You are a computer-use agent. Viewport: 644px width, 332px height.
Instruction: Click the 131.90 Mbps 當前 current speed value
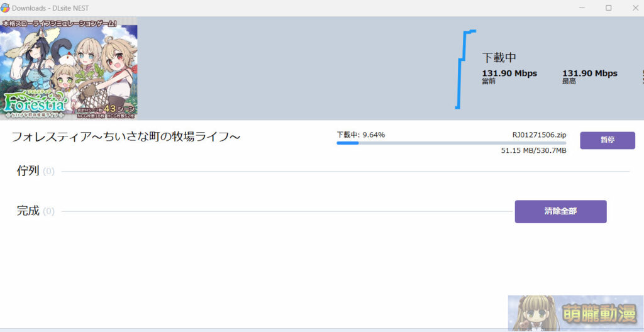click(509, 73)
